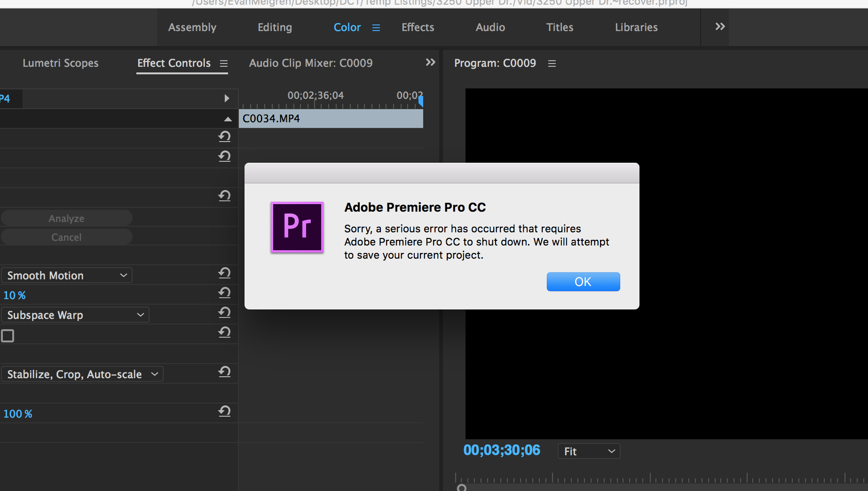Collapse the effect section with up arrow
The width and height of the screenshot is (868, 491).
coord(228,119)
